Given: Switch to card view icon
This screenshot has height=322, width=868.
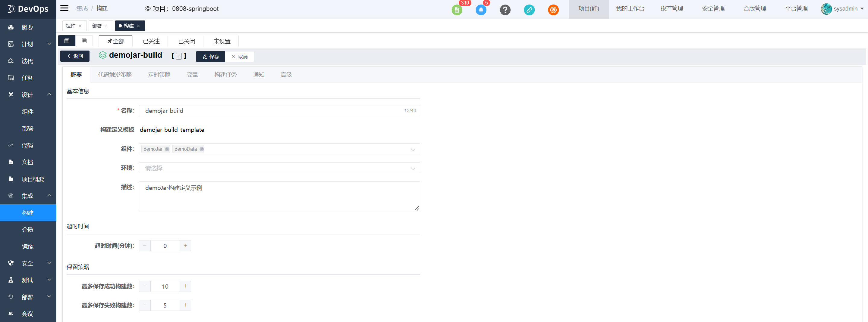Looking at the screenshot, I should pos(84,41).
